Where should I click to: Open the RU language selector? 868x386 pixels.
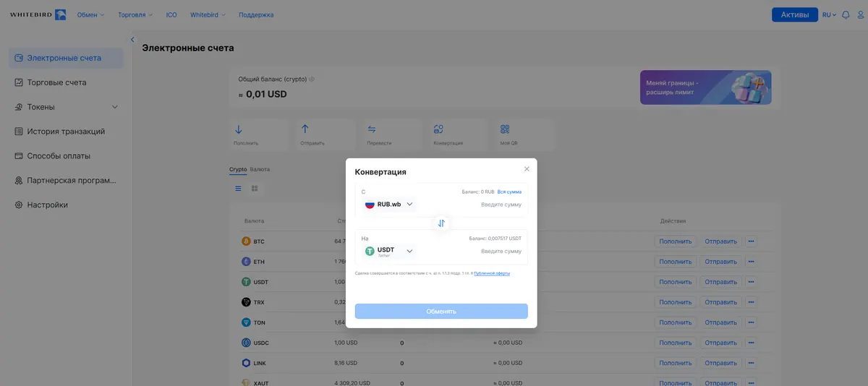click(829, 14)
